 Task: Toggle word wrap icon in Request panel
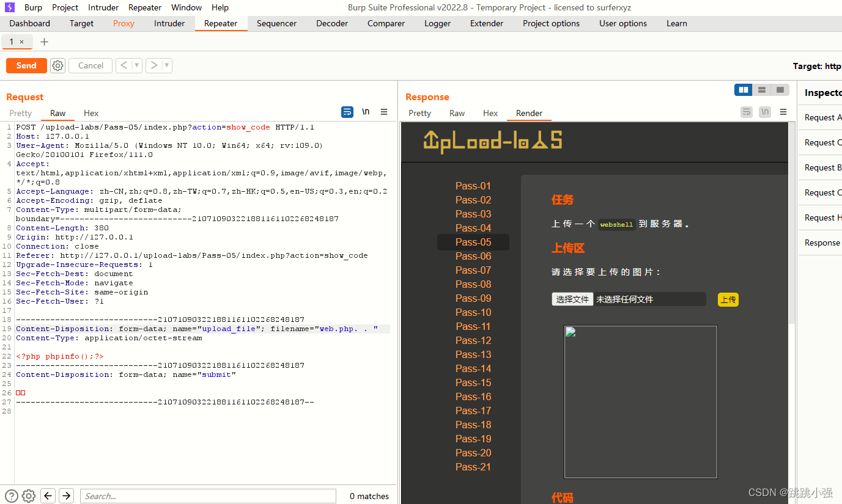pos(347,112)
